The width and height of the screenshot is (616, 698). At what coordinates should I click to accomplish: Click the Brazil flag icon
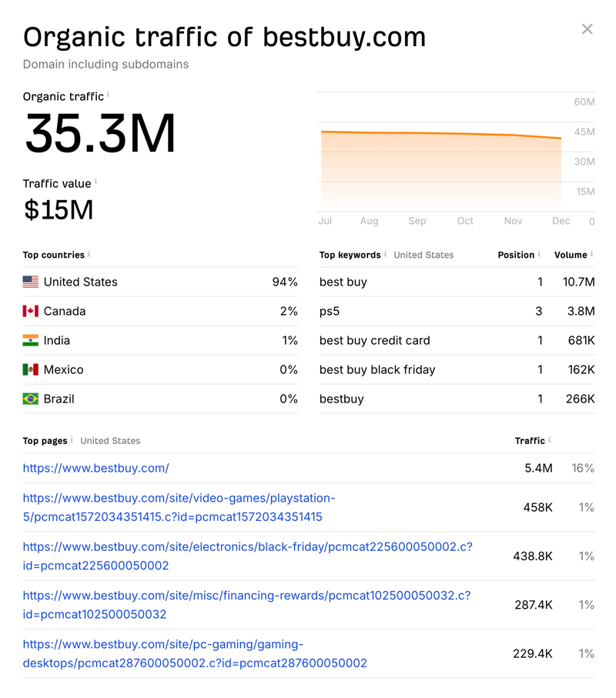[31, 399]
